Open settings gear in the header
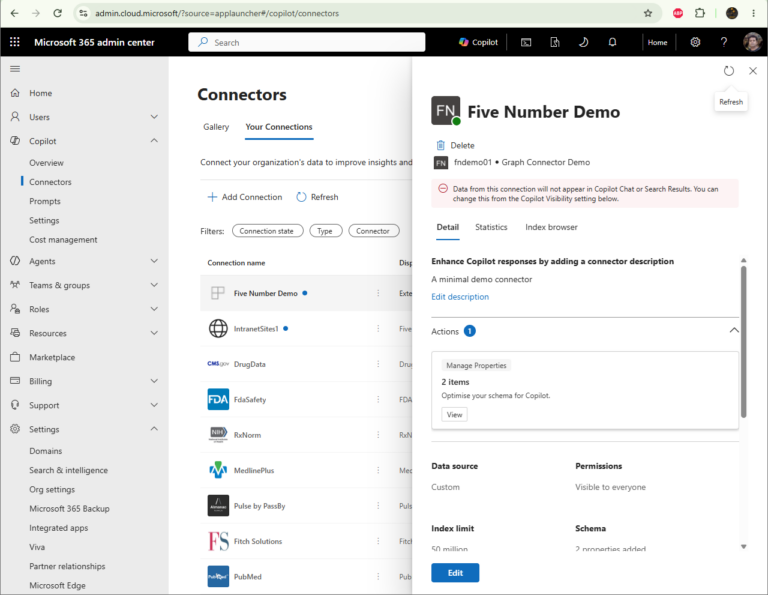Image resolution: width=768 pixels, height=595 pixels. point(695,42)
